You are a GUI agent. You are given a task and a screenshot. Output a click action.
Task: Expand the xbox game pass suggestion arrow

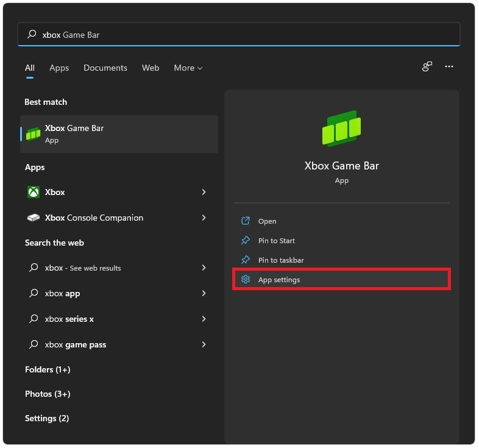204,344
